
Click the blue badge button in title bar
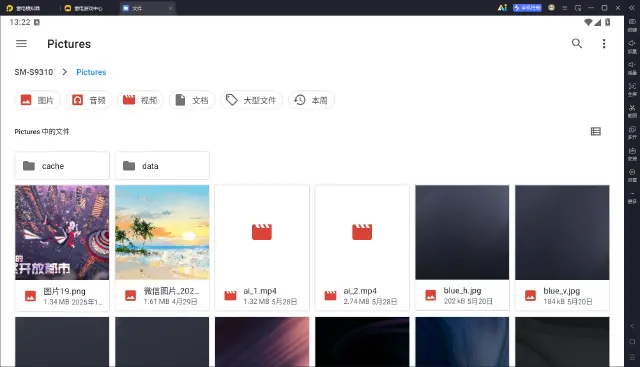point(527,8)
